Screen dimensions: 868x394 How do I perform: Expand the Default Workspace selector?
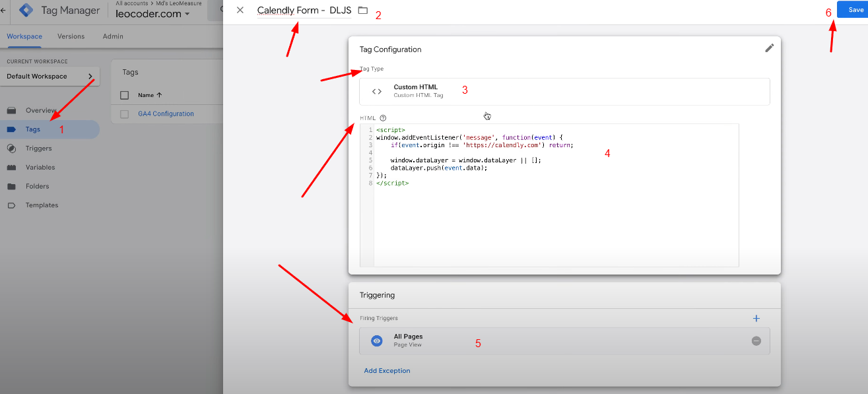(92, 76)
